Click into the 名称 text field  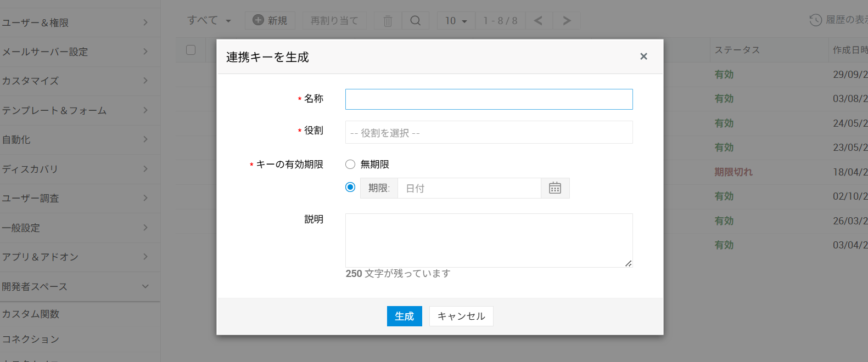489,99
